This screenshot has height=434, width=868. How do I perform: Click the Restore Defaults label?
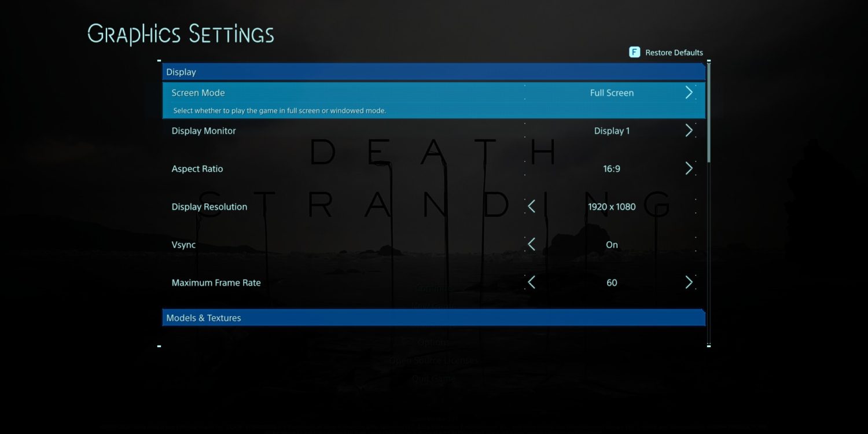pyautogui.click(x=674, y=53)
